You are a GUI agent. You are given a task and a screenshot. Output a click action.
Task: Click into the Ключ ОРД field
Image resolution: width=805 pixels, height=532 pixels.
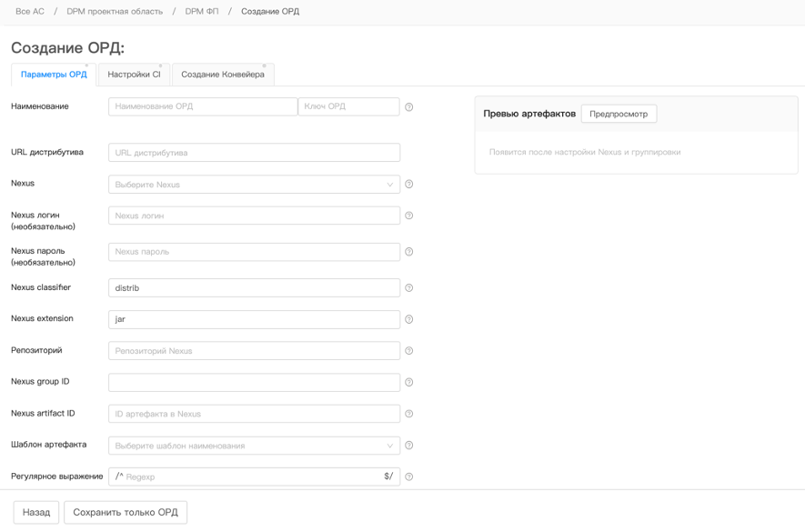tap(348, 106)
